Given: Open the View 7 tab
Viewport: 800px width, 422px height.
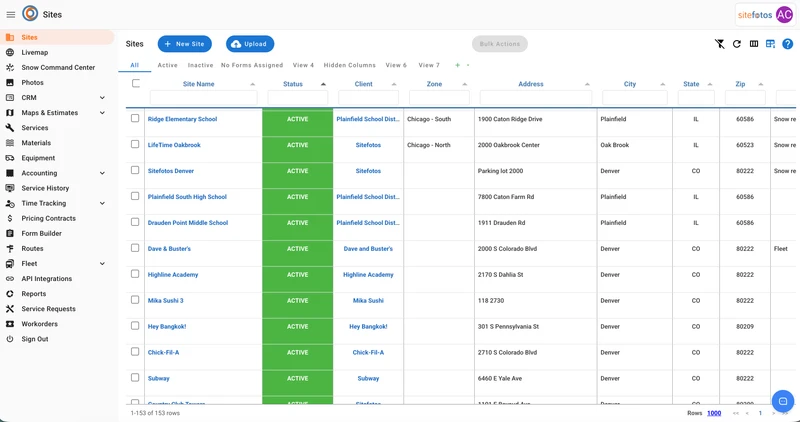Looking at the screenshot, I should click(429, 65).
